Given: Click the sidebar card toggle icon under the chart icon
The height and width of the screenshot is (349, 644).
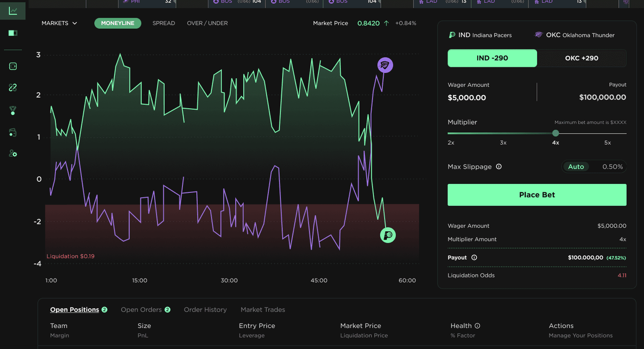Looking at the screenshot, I should (x=13, y=33).
